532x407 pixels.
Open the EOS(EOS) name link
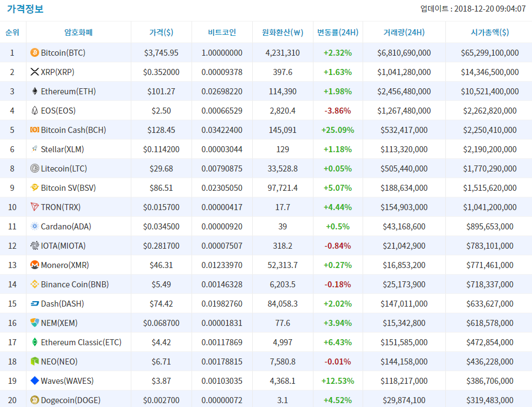(x=58, y=111)
